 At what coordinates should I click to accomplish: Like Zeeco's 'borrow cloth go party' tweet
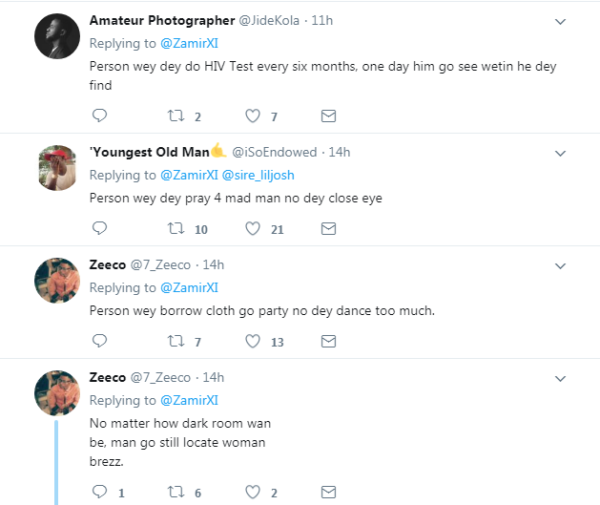tap(253, 342)
